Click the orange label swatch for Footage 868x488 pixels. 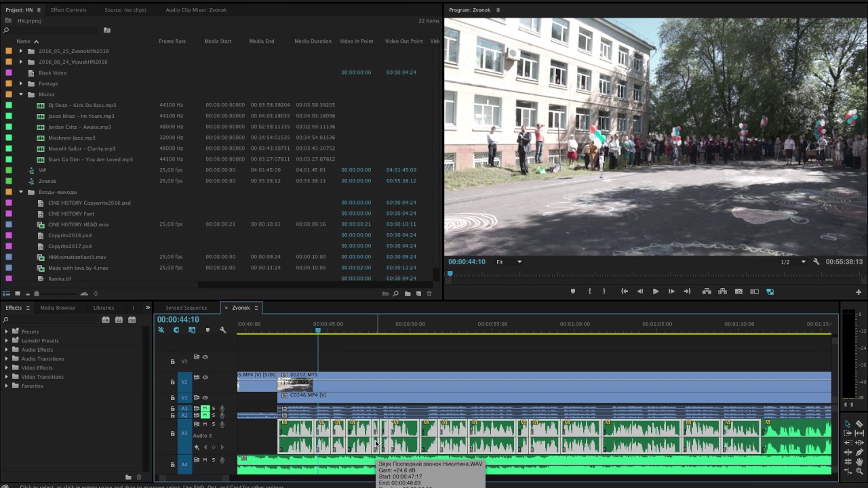pos(9,83)
